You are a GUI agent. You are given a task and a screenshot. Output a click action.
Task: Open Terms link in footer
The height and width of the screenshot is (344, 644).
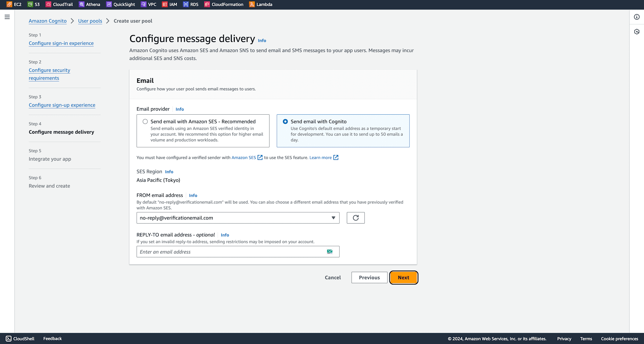pos(586,339)
